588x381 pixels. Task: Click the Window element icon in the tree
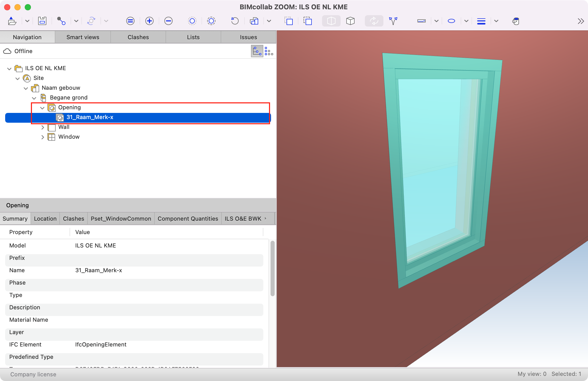(x=52, y=137)
